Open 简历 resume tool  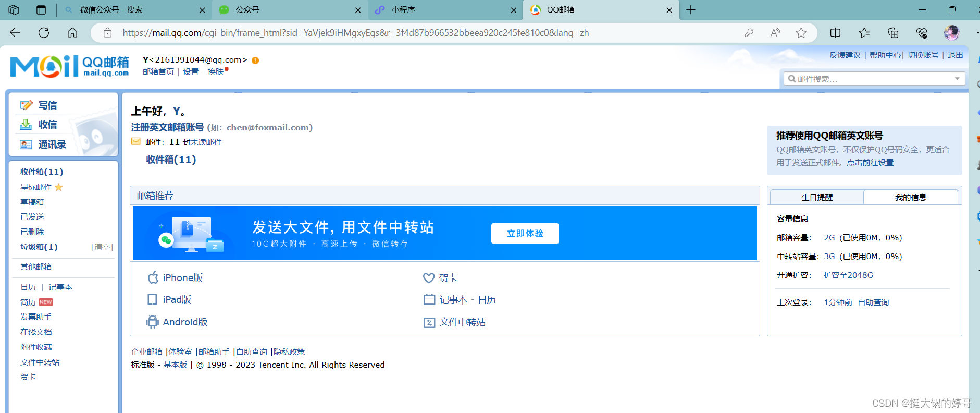coord(28,302)
